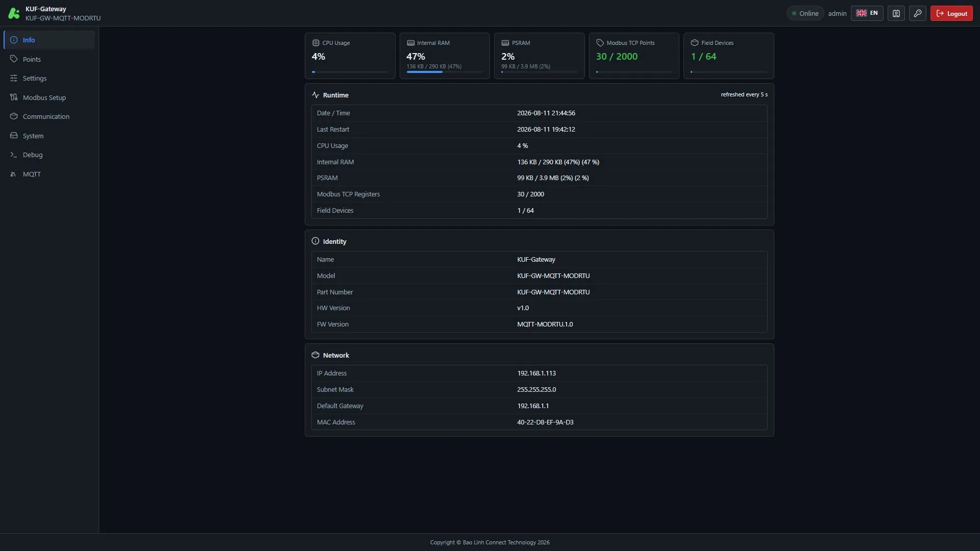The image size is (980, 551).
Task: Click the admin username label
Action: pyautogui.click(x=837, y=13)
